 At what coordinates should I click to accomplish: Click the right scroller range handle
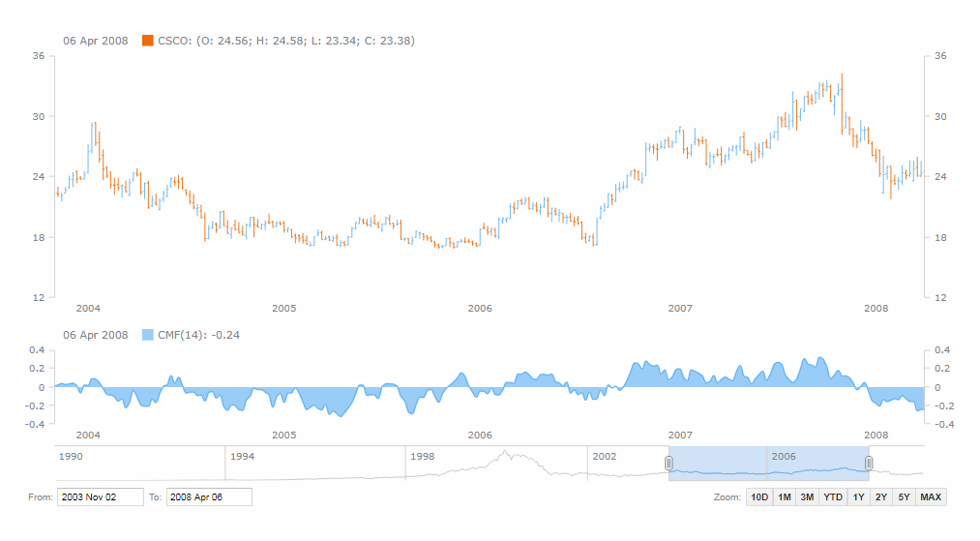point(869,464)
